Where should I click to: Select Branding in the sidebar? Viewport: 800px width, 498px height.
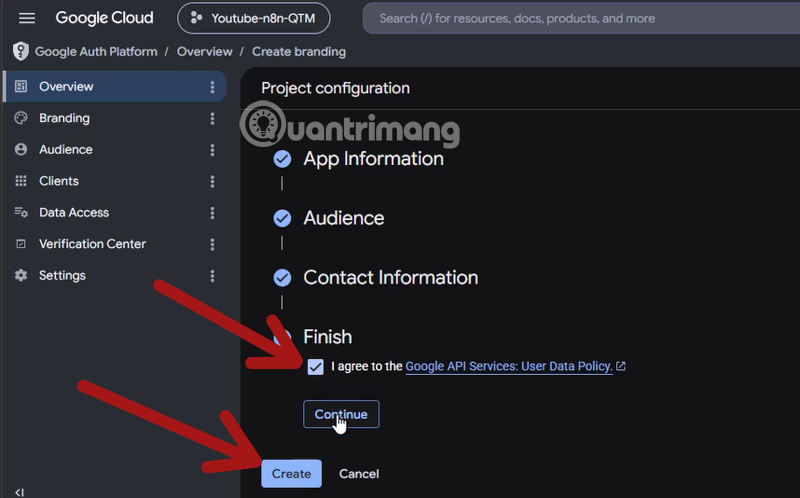(x=115, y=118)
